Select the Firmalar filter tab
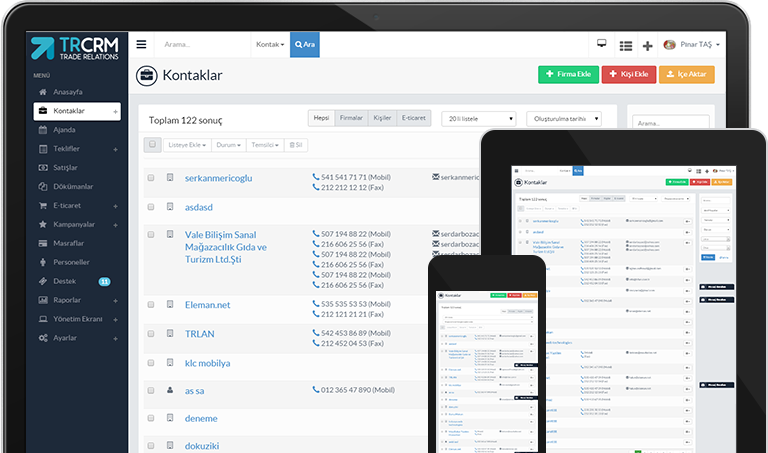This screenshot has height=453, width=768. 351,118
